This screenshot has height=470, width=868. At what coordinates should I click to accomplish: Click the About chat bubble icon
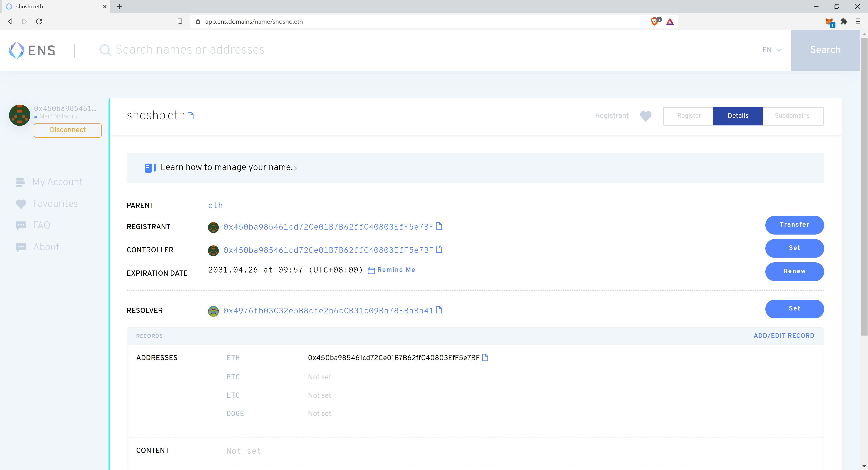pyautogui.click(x=21, y=247)
